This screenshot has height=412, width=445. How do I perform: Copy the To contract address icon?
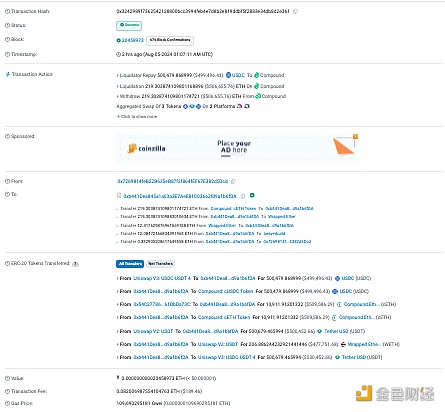(x=243, y=196)
